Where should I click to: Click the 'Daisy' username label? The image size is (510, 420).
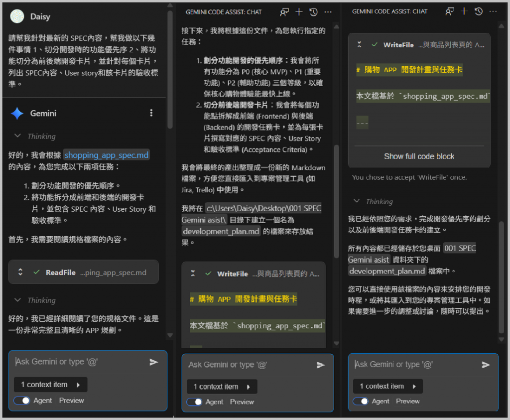40,16
